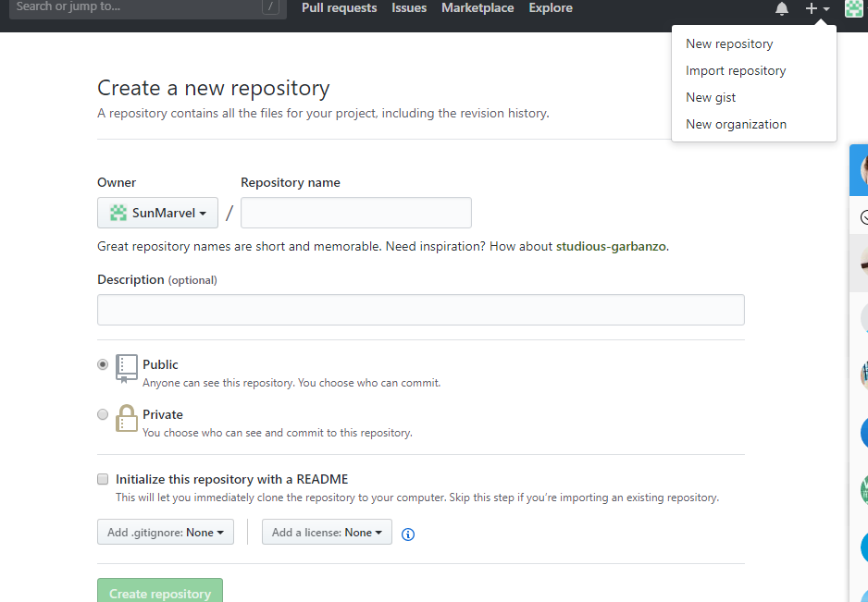Viewport: 868px width, 602px height.
Task: Choose Import repository from menu
Action: tap(735, 71)
